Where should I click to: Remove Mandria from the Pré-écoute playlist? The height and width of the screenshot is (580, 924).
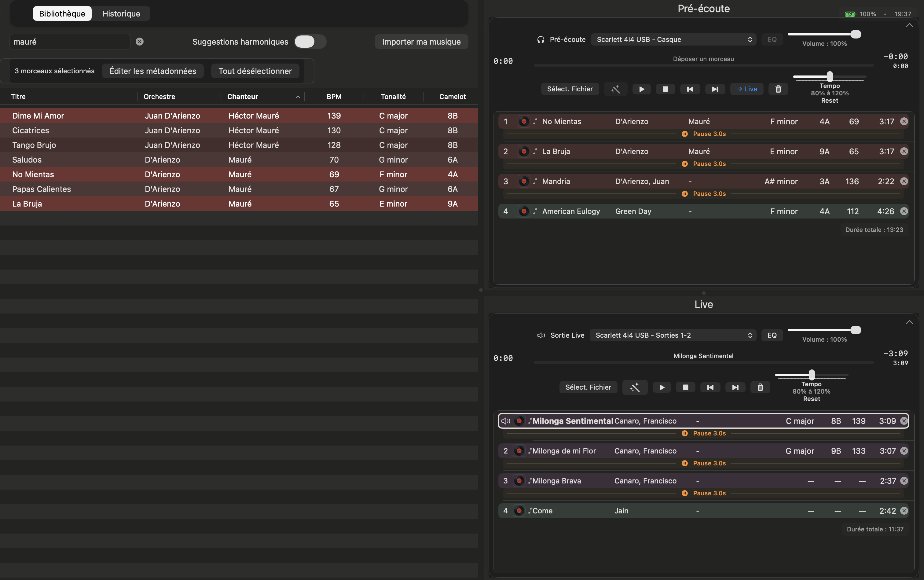(x=904, y=181)
